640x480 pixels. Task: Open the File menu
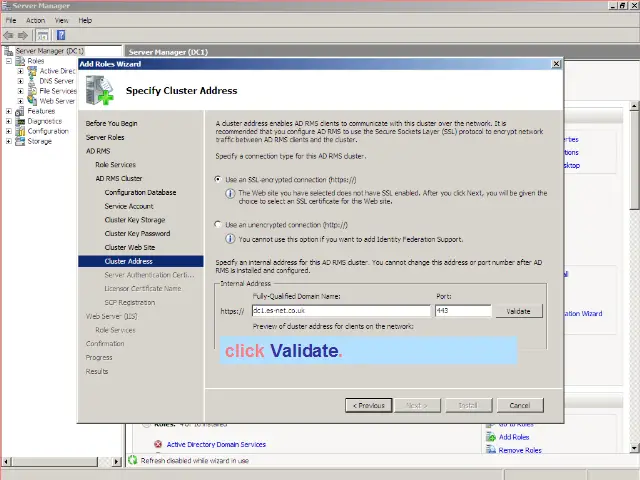tap(11, 20)
